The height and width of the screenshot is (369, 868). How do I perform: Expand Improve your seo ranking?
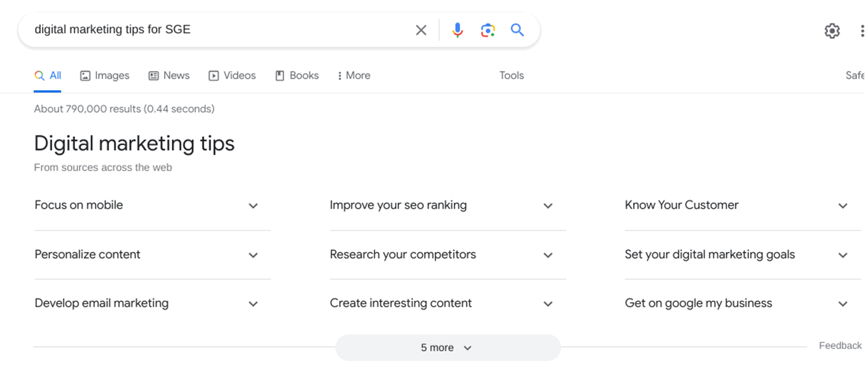pos(548,206)
